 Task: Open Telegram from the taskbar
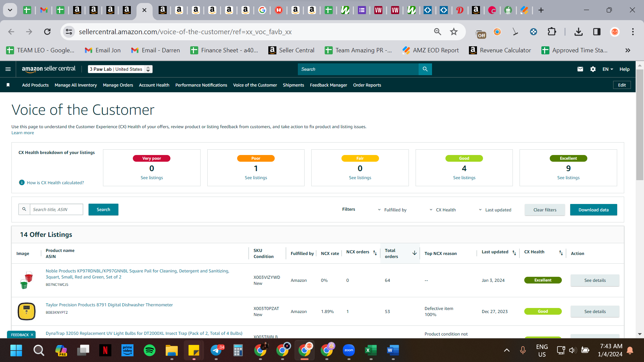[216, 350]
